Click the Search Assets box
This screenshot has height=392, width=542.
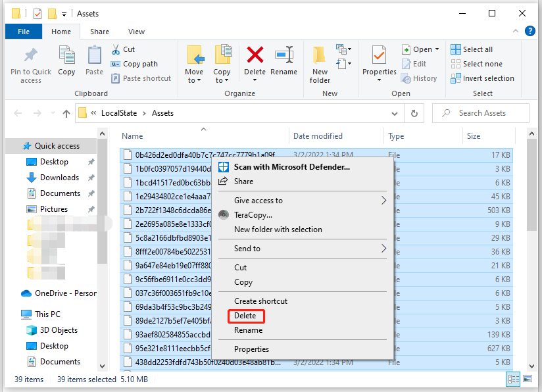[x=480, y=113]
